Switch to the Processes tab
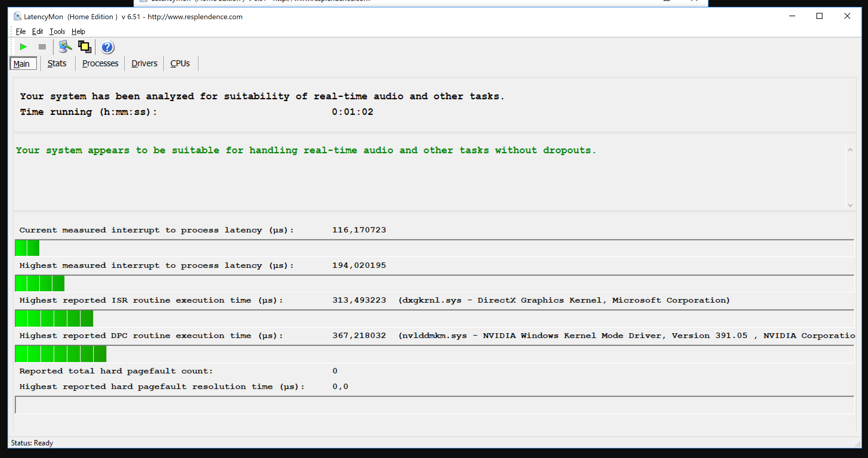 [x=100, y=63]
